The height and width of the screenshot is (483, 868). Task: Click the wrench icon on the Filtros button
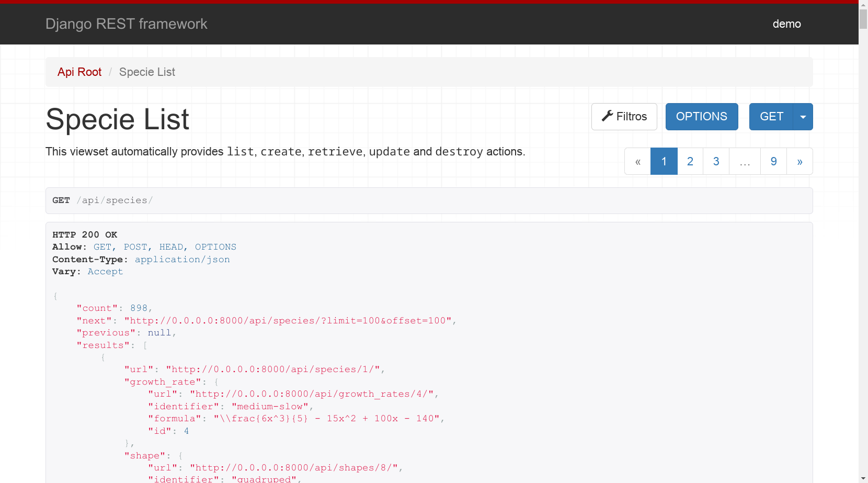608,116
